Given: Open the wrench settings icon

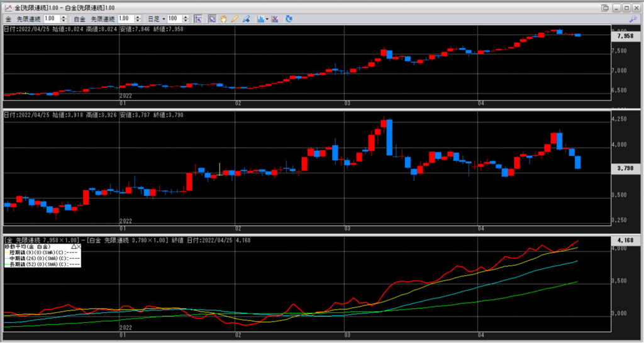Looking at the screenshot, I should (x=634, y=19).
